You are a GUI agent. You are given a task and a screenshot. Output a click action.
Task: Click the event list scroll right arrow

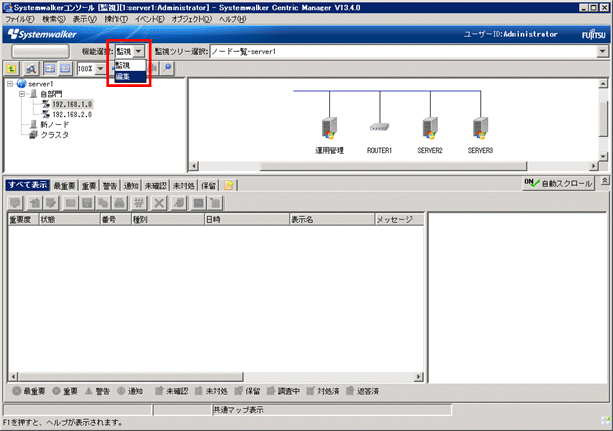(418, 377)
